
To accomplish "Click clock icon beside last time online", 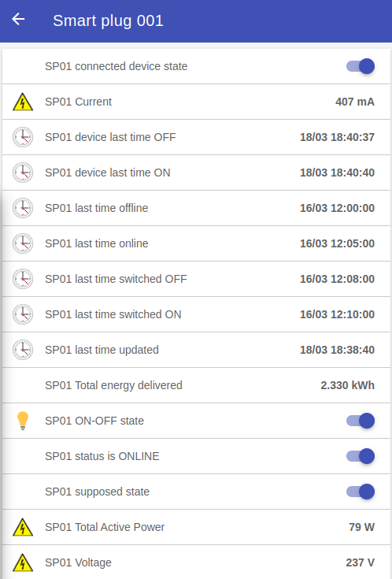I will 23,243.
